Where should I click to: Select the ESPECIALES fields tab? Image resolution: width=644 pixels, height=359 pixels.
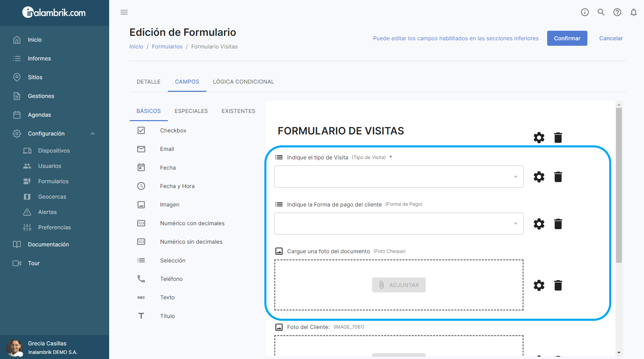pyautogui.click(x=191, y=111)
